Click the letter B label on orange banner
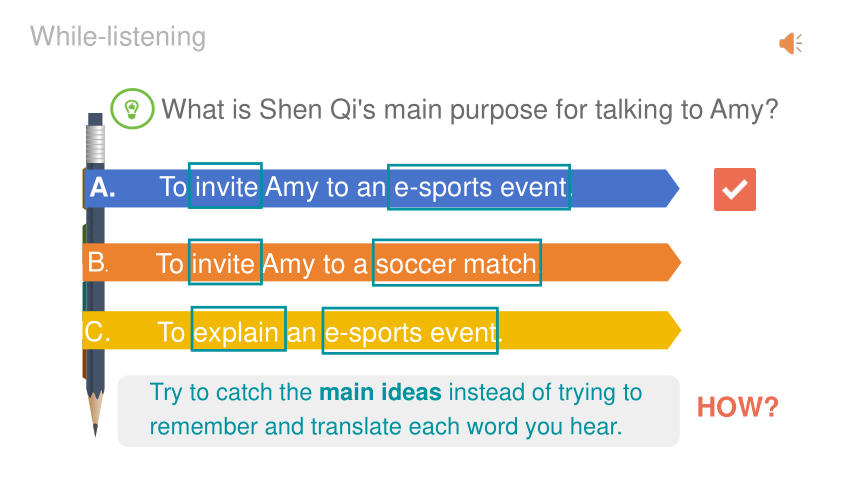The width and height of the screenshot is (860, 484). 98,262
